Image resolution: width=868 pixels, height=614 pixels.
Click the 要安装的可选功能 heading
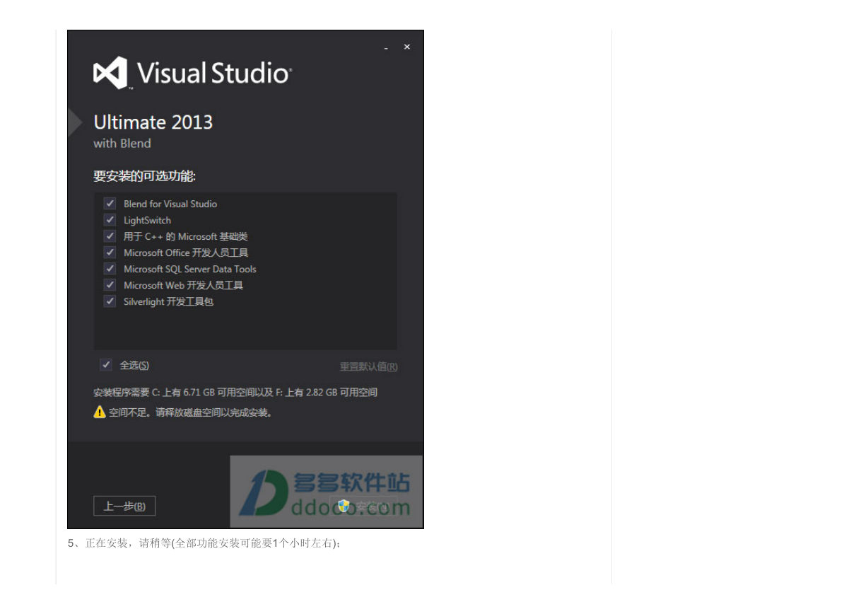(x=145, y=175)
